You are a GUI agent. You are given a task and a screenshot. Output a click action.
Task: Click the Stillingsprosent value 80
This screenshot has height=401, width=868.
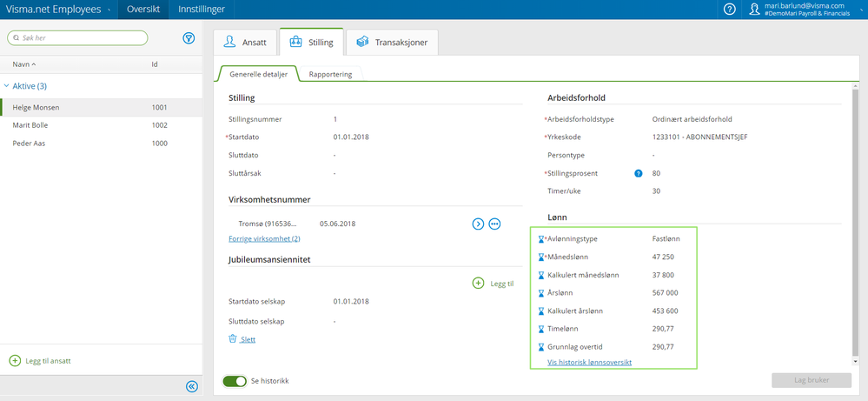(656, 173)
